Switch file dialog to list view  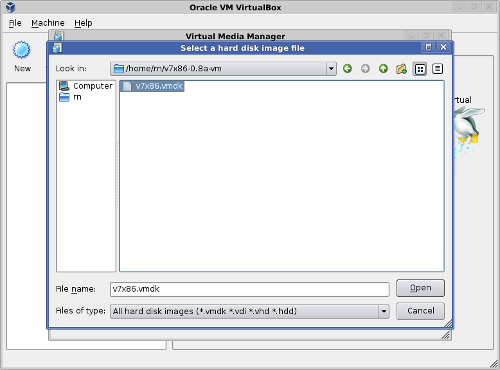pos(420,69)
